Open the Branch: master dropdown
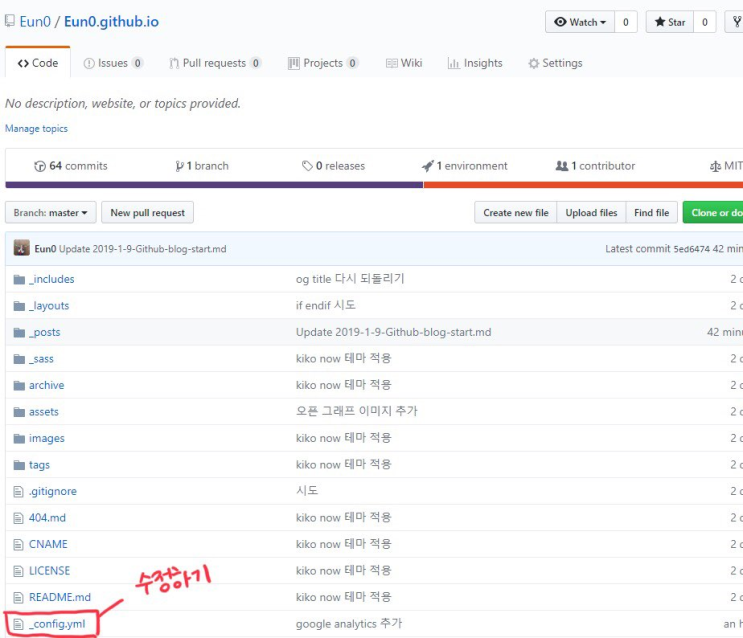Image resolution: width=743 pixels, height=638 pixels. pyautogui.click(x=51, y=212)
